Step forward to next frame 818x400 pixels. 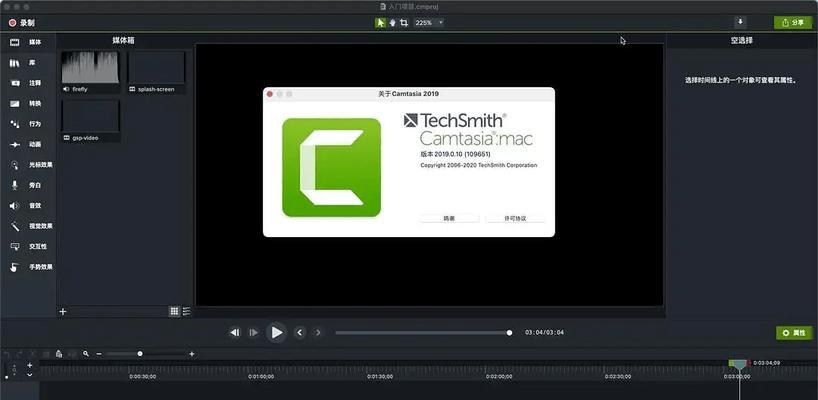click(254, 332)
